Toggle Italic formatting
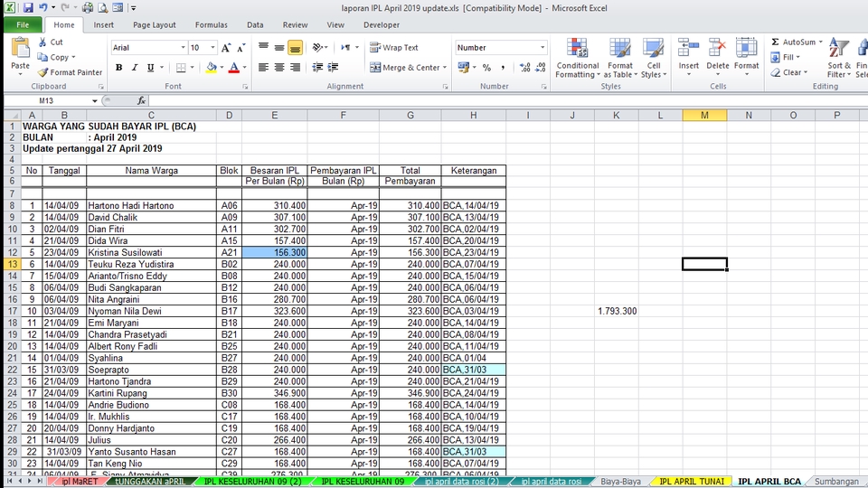 [135, 68]
